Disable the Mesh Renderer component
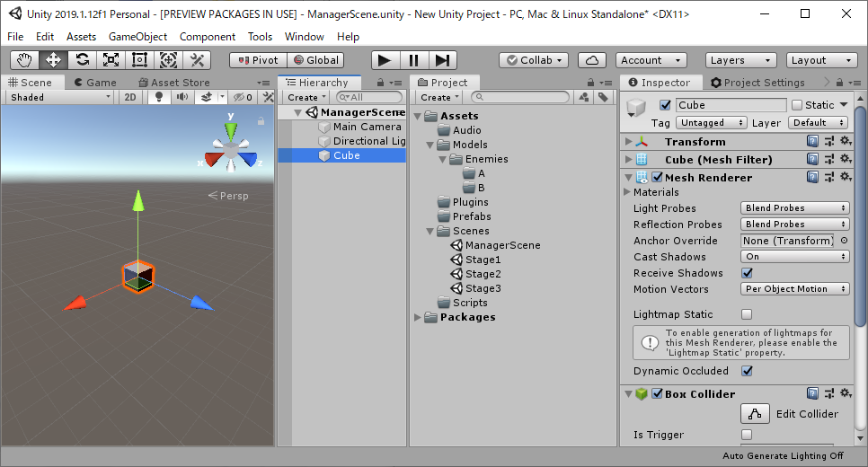 (657, 177)
